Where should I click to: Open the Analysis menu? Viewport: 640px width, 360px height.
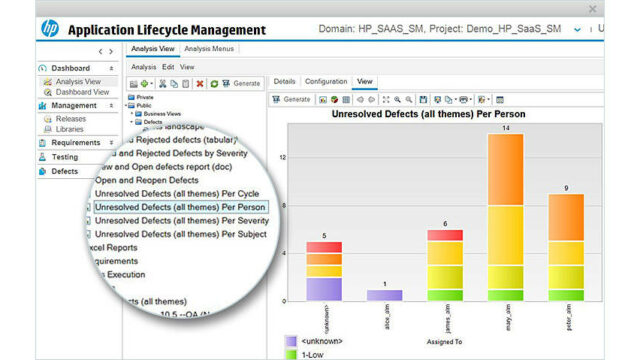[143, 67]
